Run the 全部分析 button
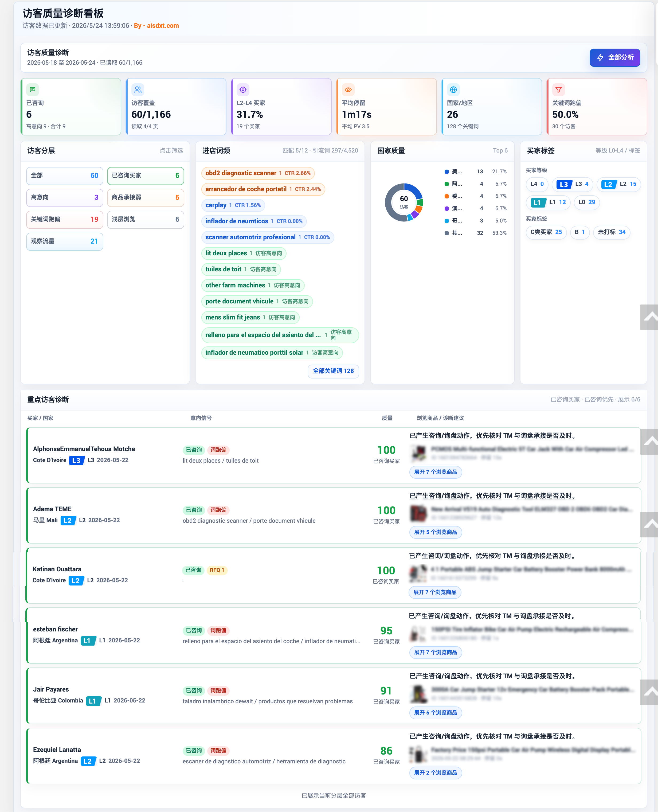The image size is (658, 812). coord(615,58)
